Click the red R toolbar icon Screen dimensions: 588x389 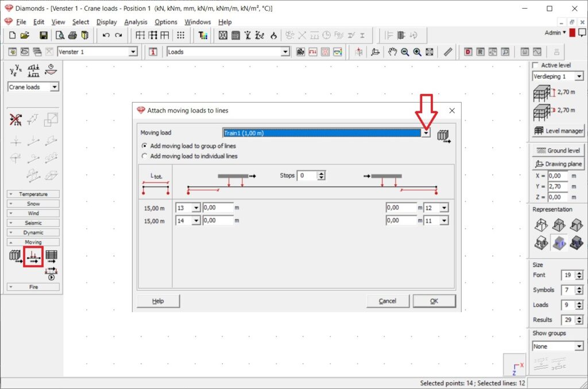pos(480,52)
